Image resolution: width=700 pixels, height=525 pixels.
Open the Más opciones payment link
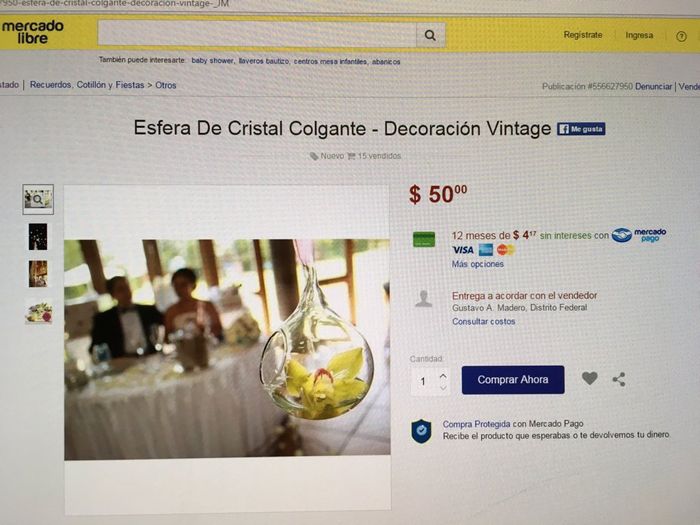click(x=477, y=264)
